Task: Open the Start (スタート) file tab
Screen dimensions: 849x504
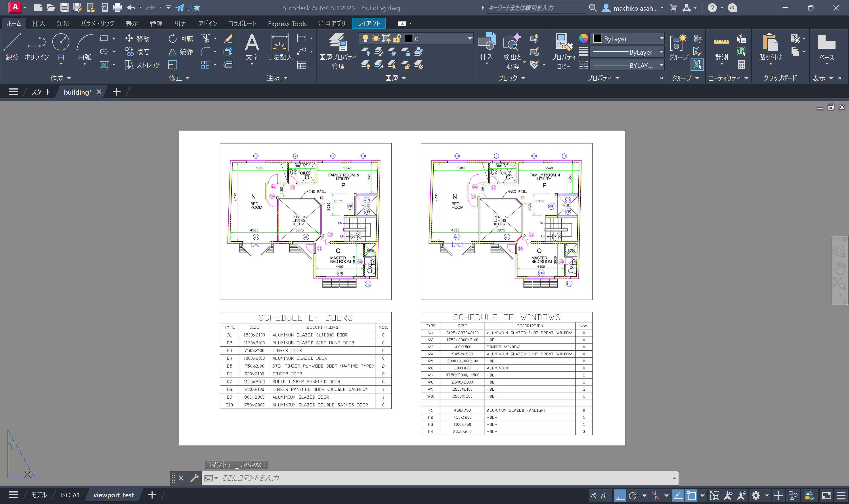Action: (x=41, y=92)
